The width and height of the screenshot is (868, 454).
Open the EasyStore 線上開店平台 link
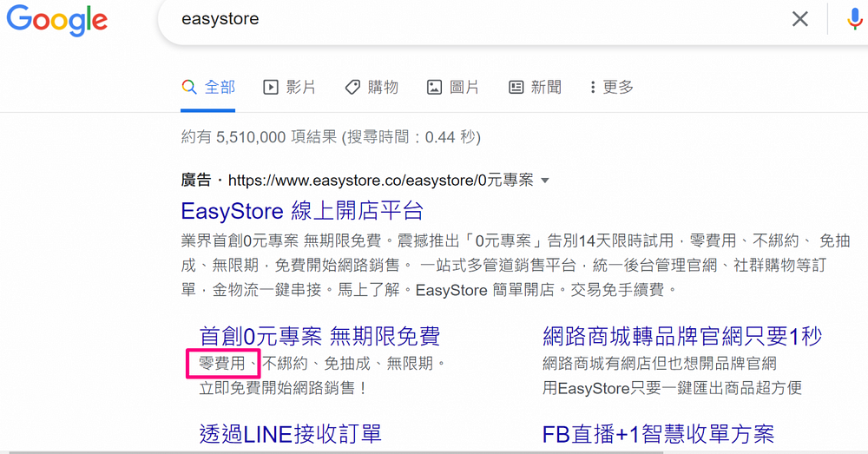[x=302, y=211]
